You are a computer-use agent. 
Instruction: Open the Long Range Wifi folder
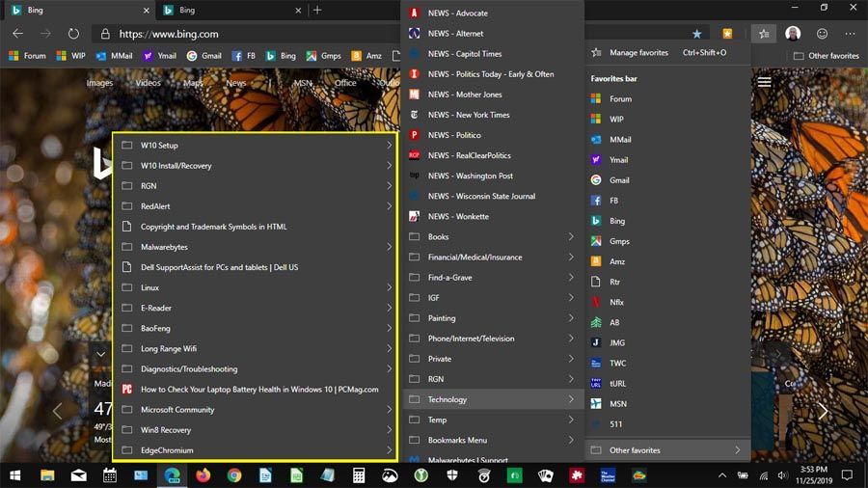click(x=256, y=348)
